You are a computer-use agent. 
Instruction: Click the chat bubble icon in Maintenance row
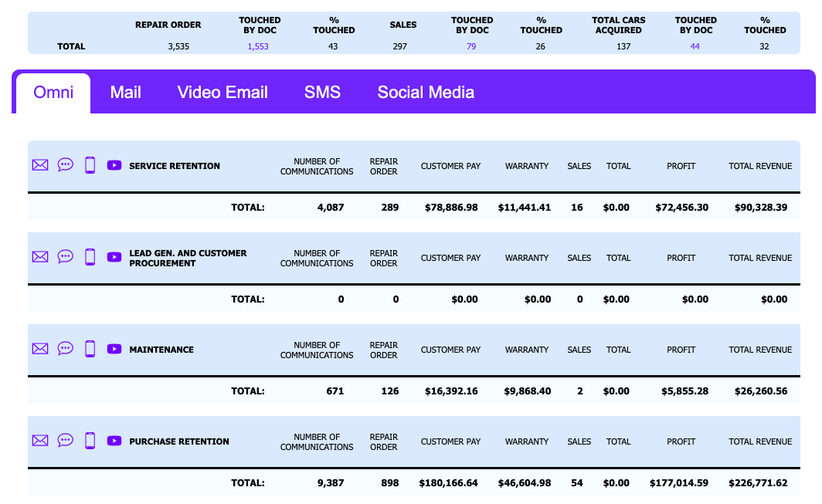coord(65,348)
